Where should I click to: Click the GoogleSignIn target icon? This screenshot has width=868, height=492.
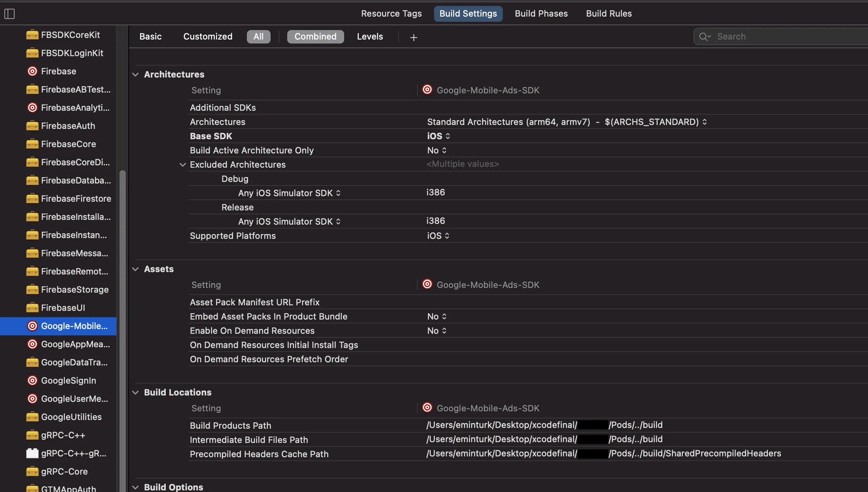coord(32,380)
